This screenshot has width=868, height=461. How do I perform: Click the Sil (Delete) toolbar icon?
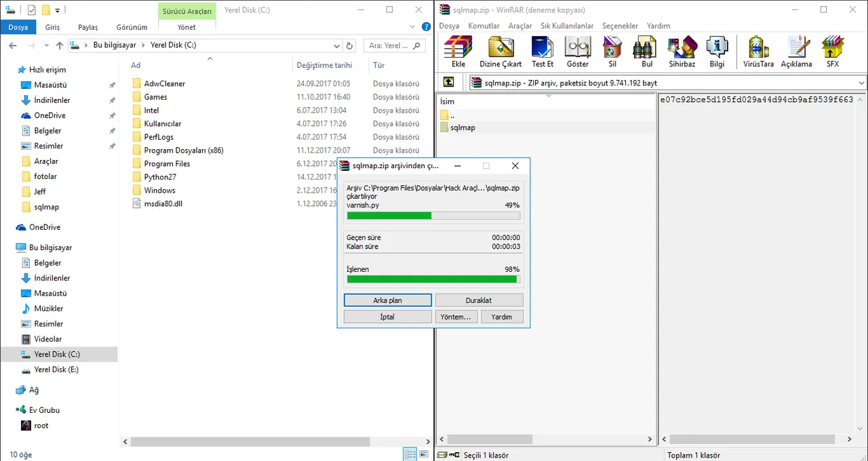(x=612, y=52)
